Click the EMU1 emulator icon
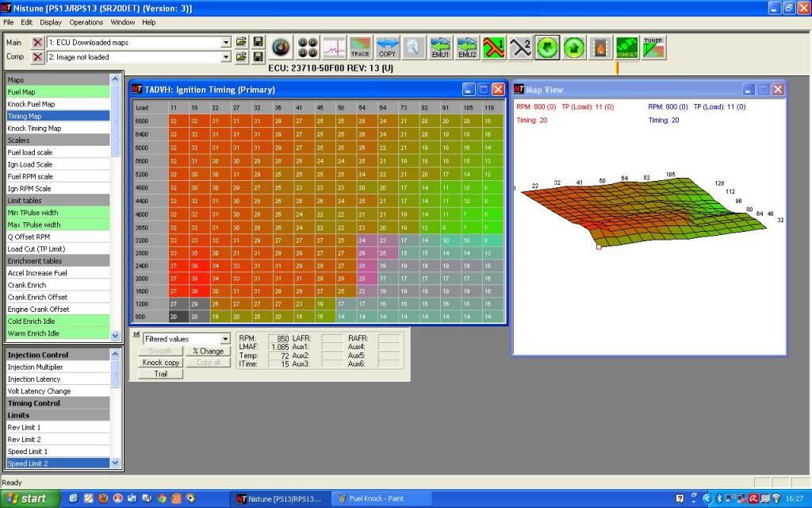Image resolution: width=812 pixels, height=508 pixels. (441, 48)
